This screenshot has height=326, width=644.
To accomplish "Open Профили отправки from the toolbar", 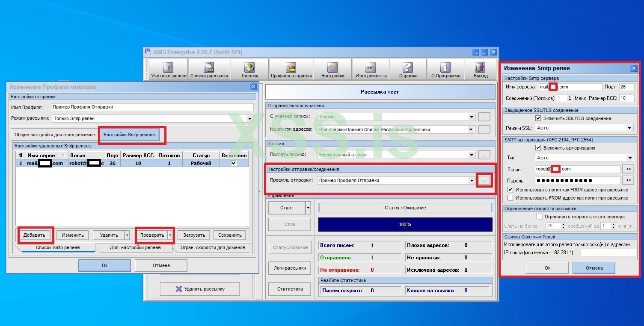I will point(291,69).
